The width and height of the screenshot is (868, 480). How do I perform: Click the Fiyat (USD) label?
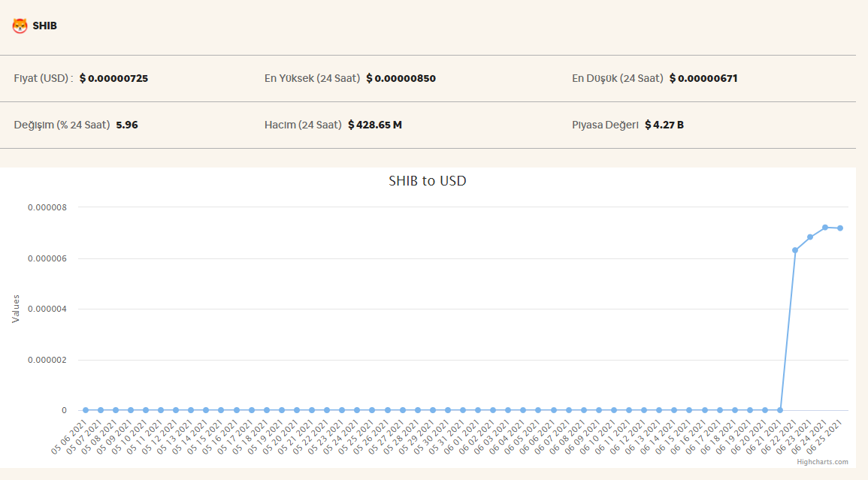[43, 78]
